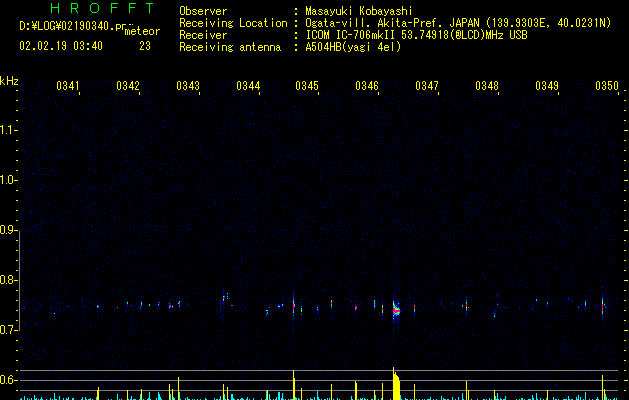Click the 1.1 kHz frequency label

click(8, 130)
